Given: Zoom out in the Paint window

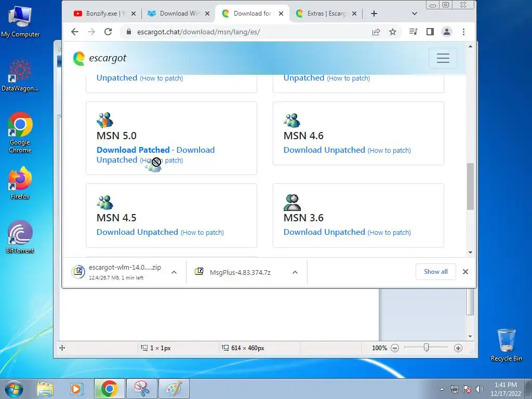Looking at the screenshot, I should coord(395,348).
